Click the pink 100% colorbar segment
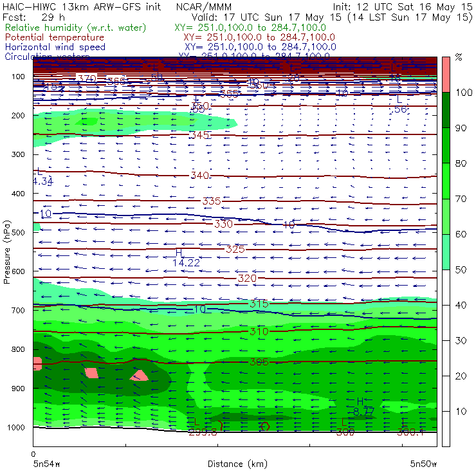Viewport: 476px width, 476px height. pos(446,75)
